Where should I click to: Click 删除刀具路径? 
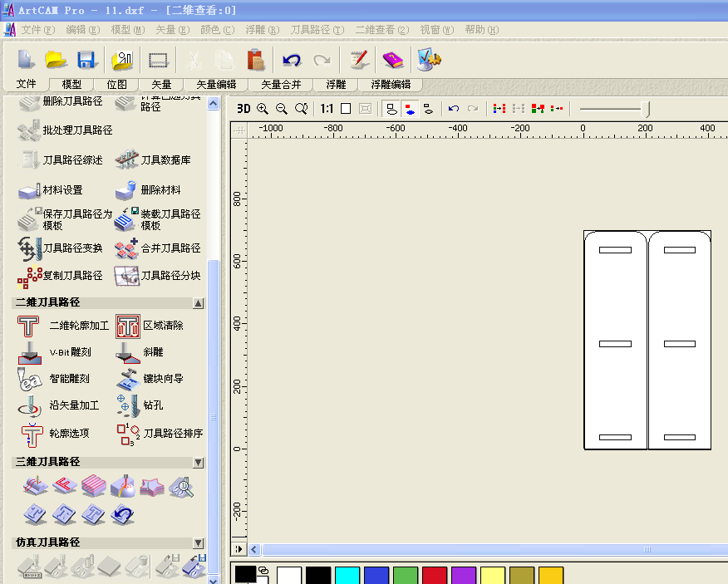(60, 102)
